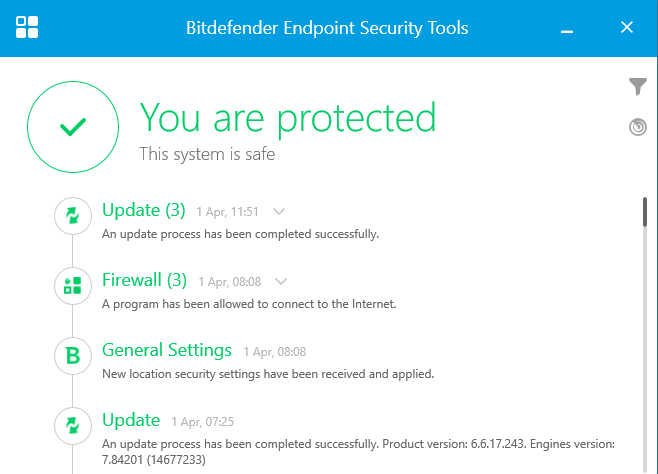Click the filter funnel icon
658x474 pixels.
pos(638,87)
